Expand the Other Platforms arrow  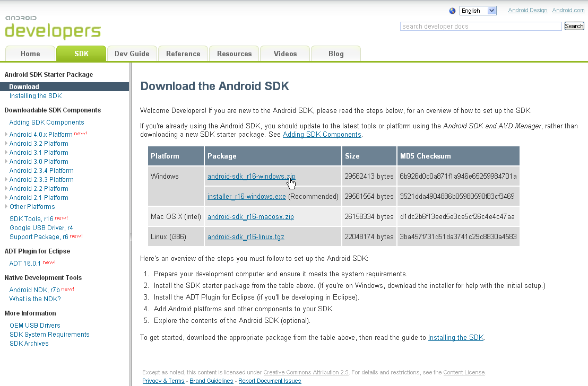[x=6, y=206]
